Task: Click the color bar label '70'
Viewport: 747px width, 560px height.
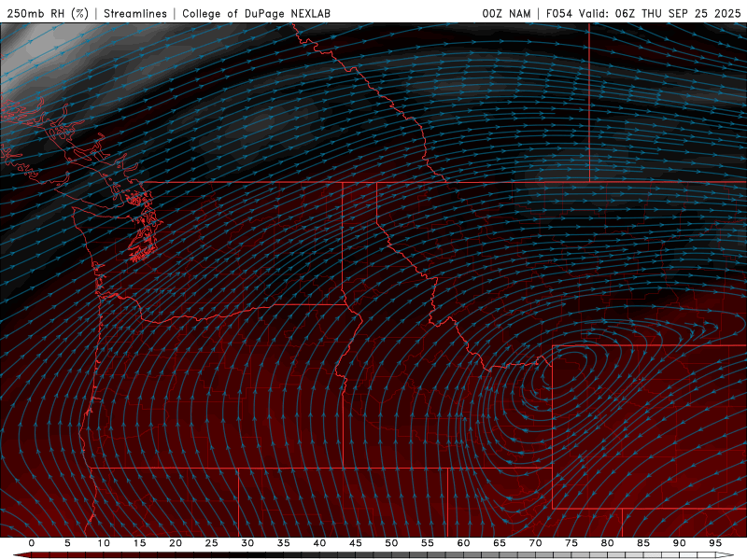Action: 535,543
